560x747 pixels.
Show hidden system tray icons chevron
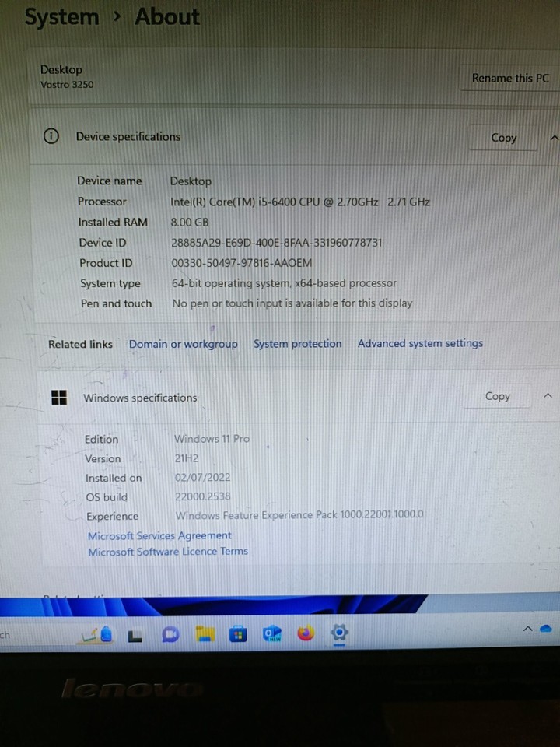[x=527, y=630]
